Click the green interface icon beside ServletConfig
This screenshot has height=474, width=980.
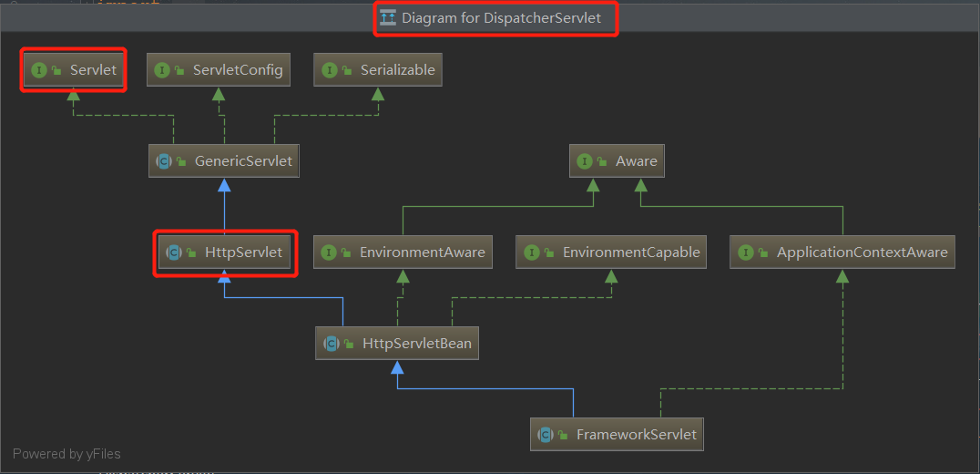162,70
